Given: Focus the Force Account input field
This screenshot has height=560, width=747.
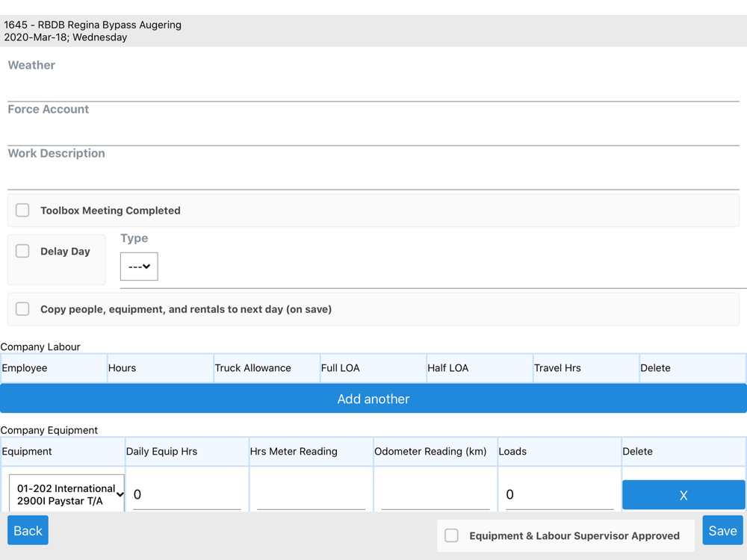Looking at the screenshot, I should pos(373,132).
